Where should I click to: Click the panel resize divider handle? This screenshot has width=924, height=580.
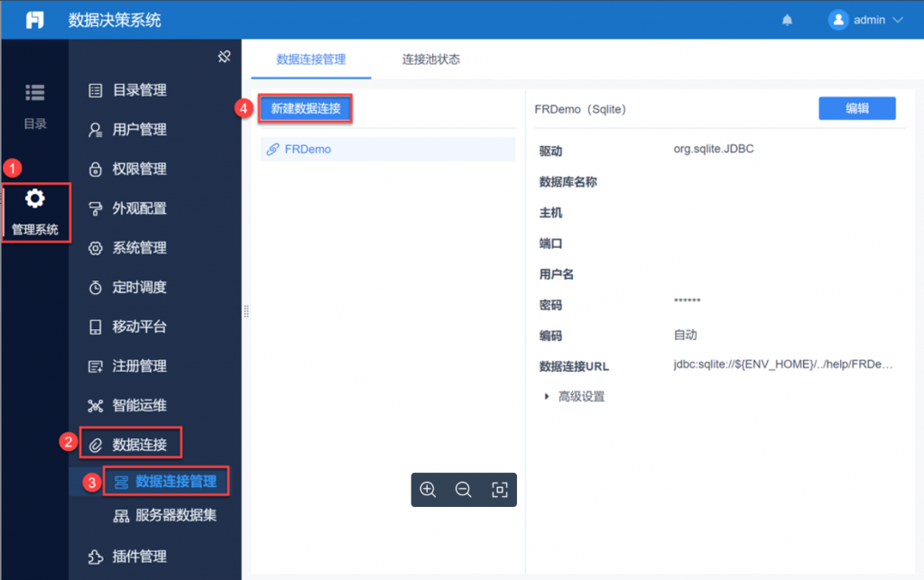246,311
